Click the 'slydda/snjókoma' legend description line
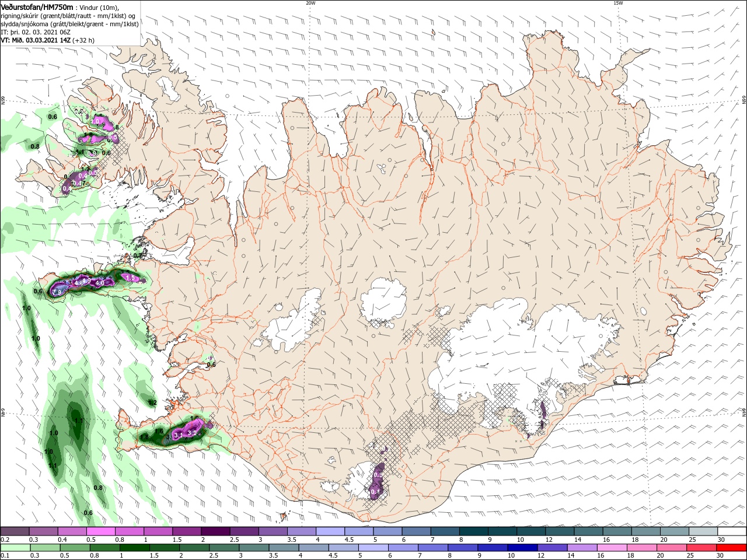Viewport: 747px width, 560px height. (x=69, y=24)
